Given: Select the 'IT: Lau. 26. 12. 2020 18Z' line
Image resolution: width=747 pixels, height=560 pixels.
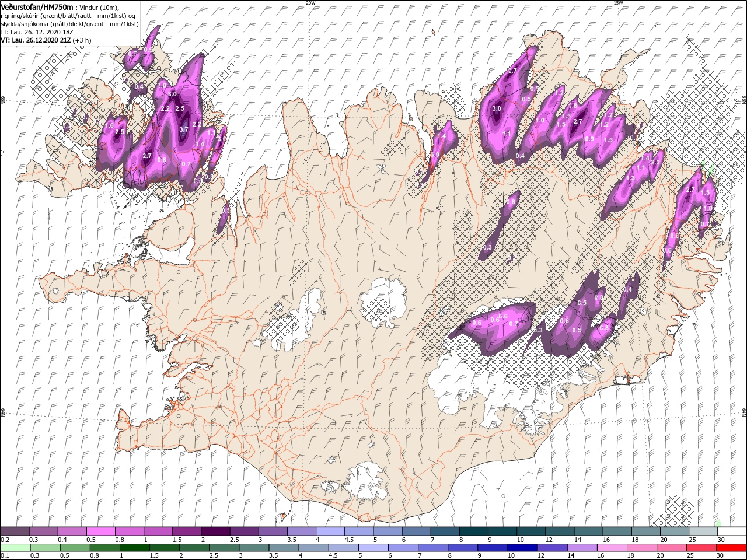Looking at the screenshot, I should (x=36, y=33).
